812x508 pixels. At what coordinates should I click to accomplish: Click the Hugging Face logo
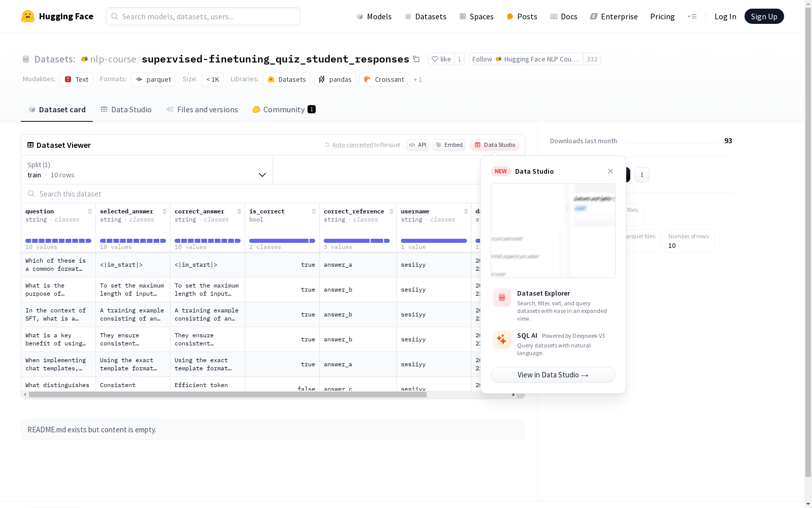pyautogui.click(x=57, y=16)
